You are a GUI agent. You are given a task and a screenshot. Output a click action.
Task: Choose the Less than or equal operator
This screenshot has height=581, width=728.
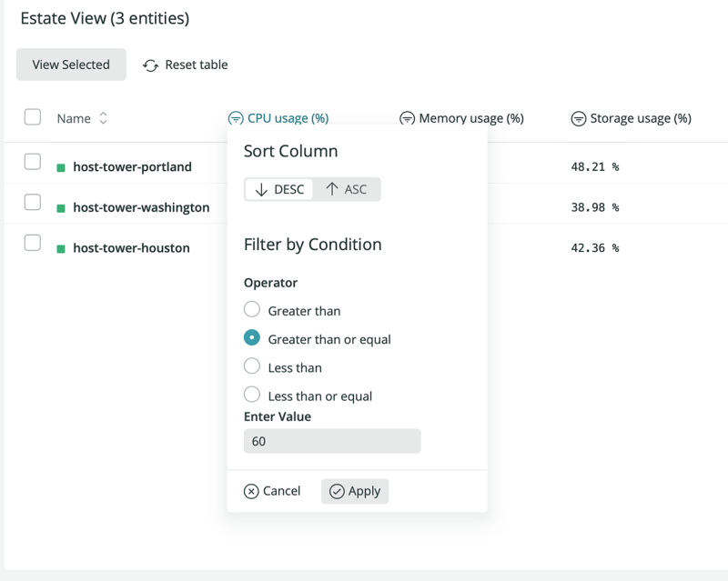tap(252, 395)
